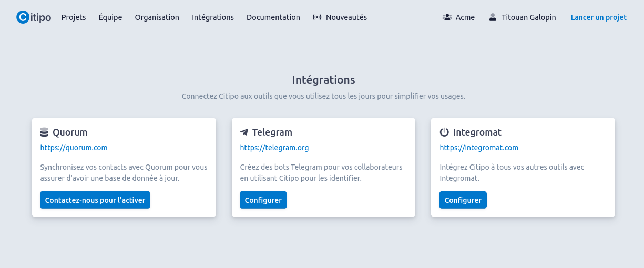644x268 pixels.
Task: Select Intégrations in the navigation bar
Action: click(213, 17)
